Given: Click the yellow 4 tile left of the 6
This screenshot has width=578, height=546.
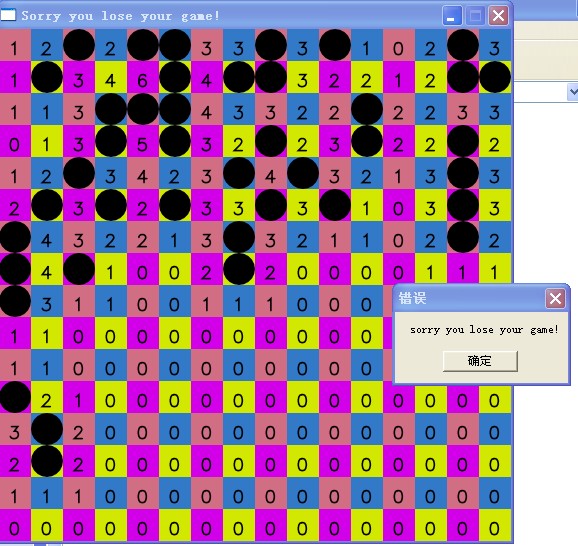Looking at the screenshot, I should click(x=111, y=77).
